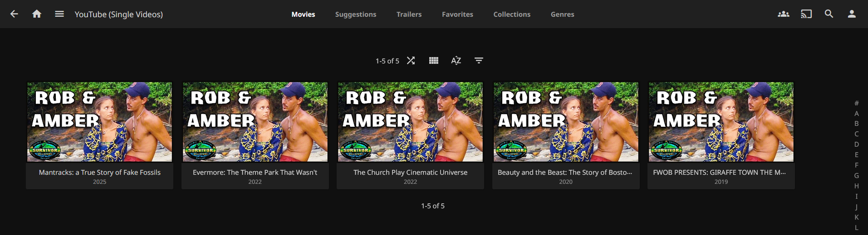The image size is (868, 235).
Task: Go to the home screen icon
Action: pyautogui.click(x=37, y=14)
